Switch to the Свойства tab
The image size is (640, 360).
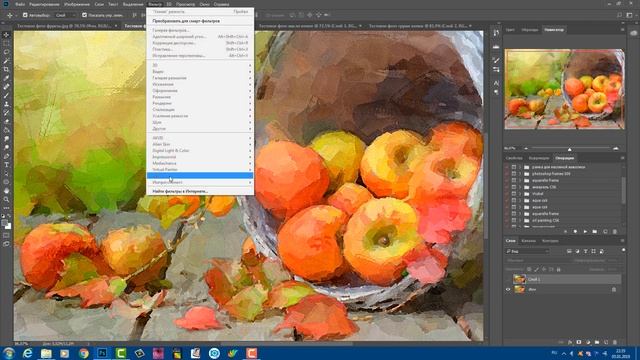(x=514, y=158)
